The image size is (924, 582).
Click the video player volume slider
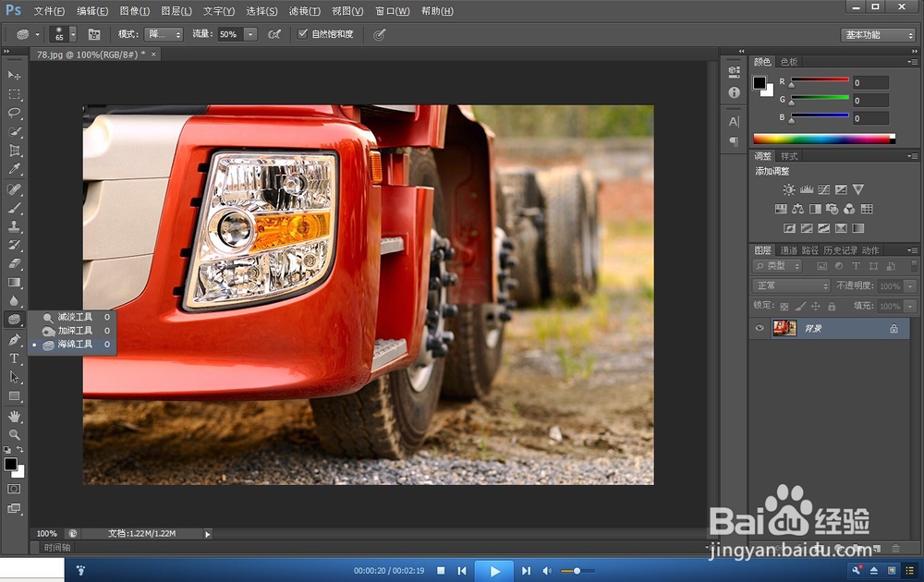point(577,571)
